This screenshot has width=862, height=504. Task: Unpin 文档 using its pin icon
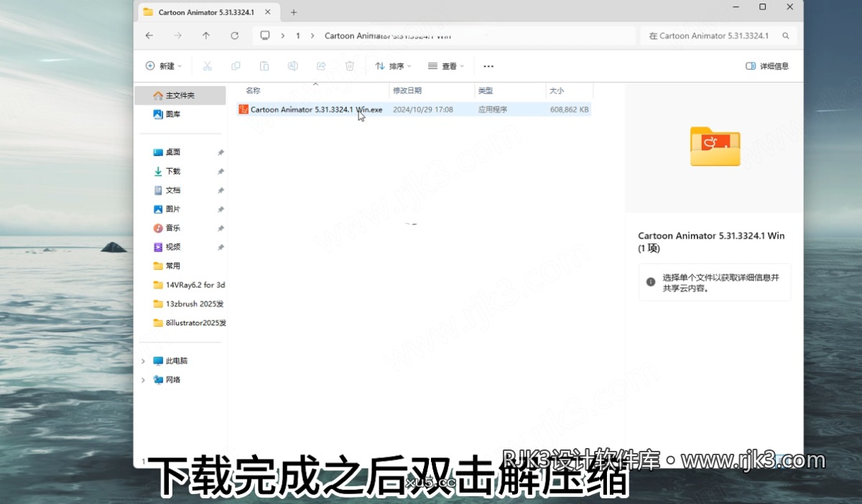click(221, 190)
